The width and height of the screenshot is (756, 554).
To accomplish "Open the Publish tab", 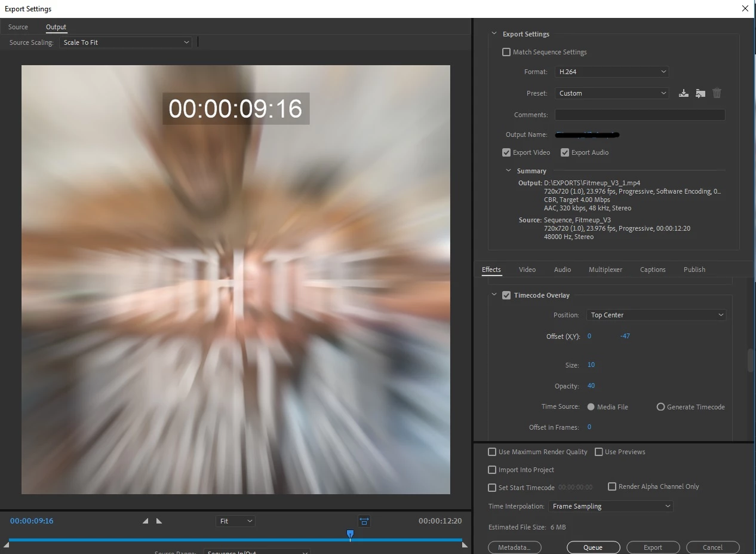I will (694, 270).
